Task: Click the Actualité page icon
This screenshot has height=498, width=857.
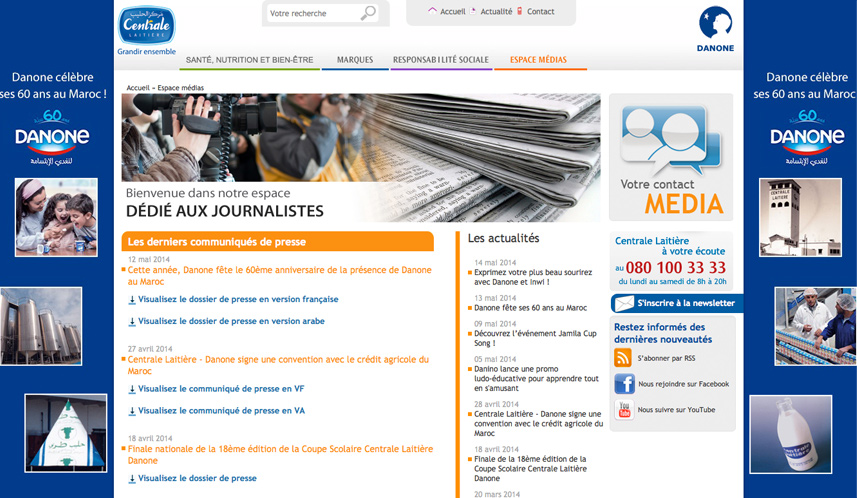Action: 473,11
